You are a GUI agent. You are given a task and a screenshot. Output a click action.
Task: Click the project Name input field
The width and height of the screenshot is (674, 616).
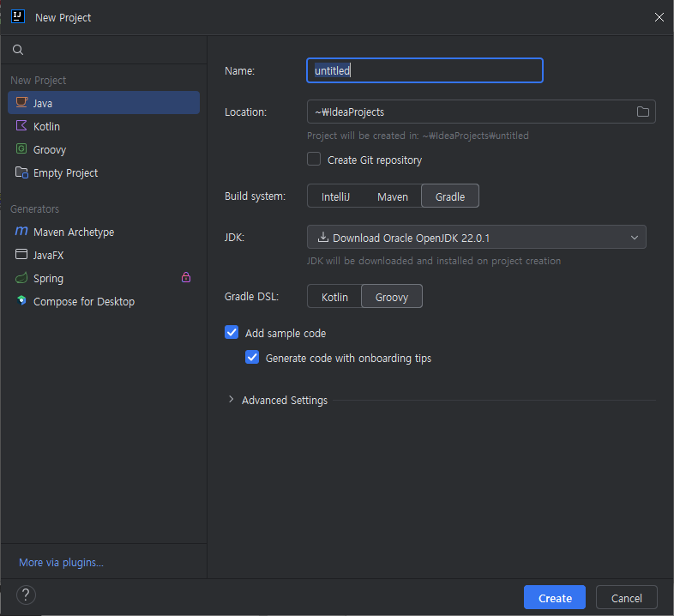(424, 70)
